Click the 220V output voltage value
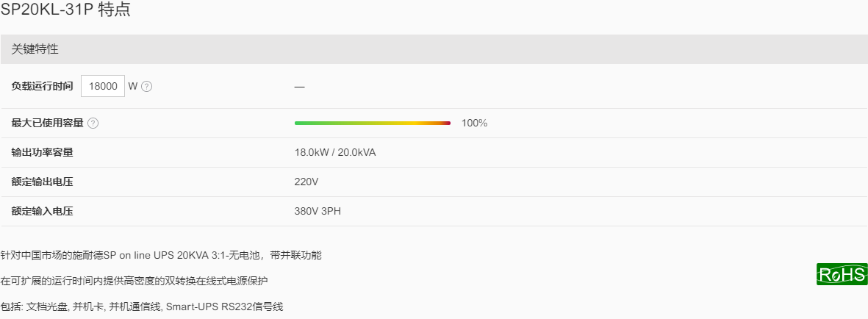Viewport: 868px width, 319px height. 306,182
